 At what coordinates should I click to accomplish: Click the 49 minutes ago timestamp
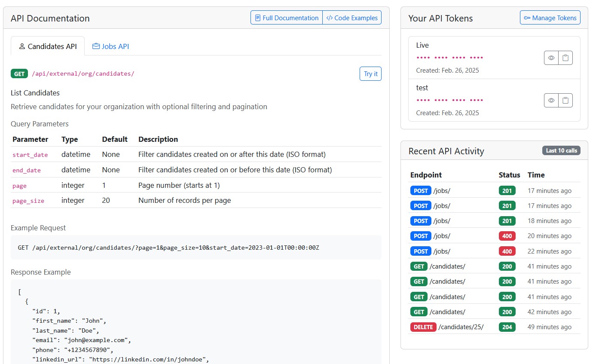point(550,327)
